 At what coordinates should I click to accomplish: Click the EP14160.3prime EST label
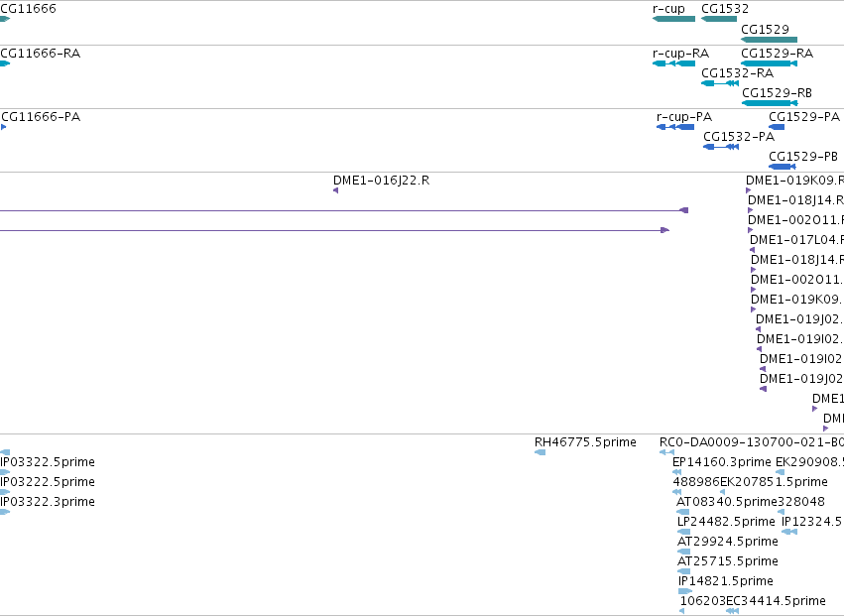pos(722,462)
